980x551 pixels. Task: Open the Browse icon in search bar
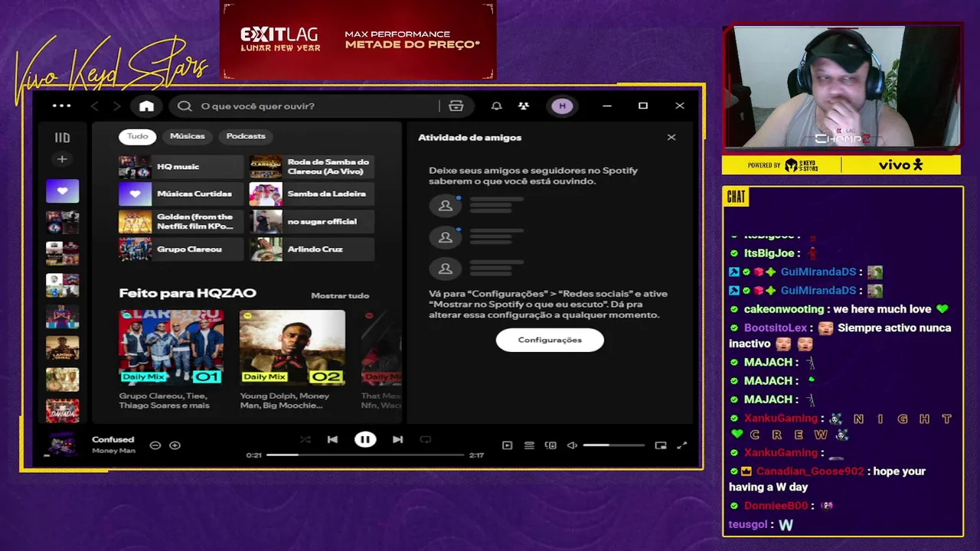456,106
